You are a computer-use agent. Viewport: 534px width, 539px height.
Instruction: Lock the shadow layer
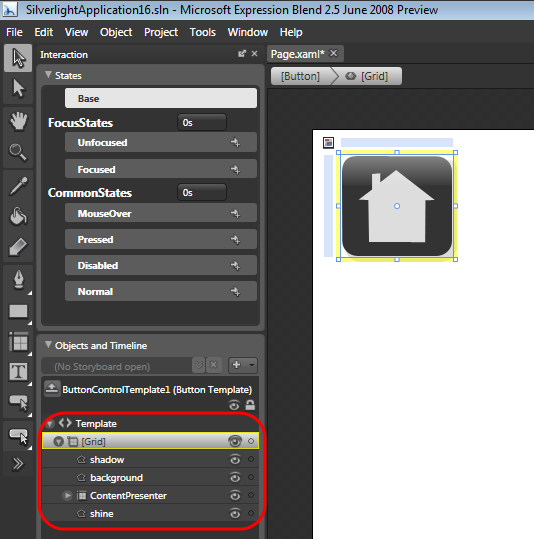click(251, 459)
